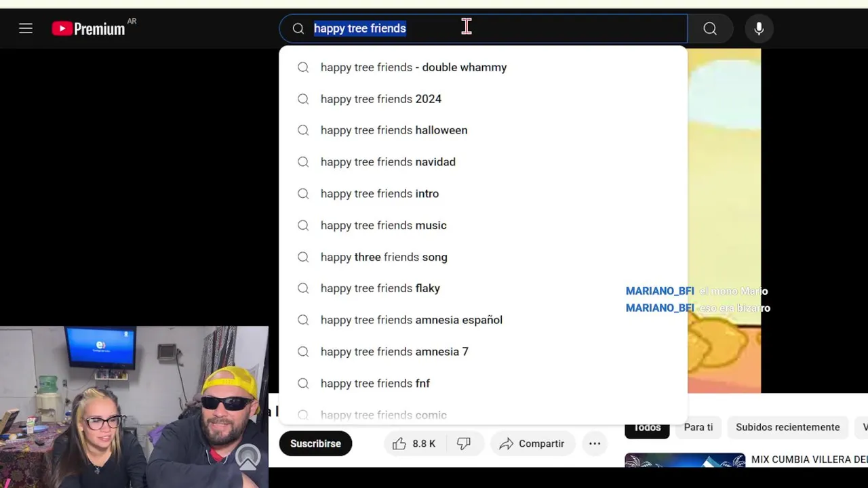Viewport: 868px width, 488px height.
Task: Click magnifier icon beside '2024' suggestion
Action: pyautogui.click(x=303, y=99)
